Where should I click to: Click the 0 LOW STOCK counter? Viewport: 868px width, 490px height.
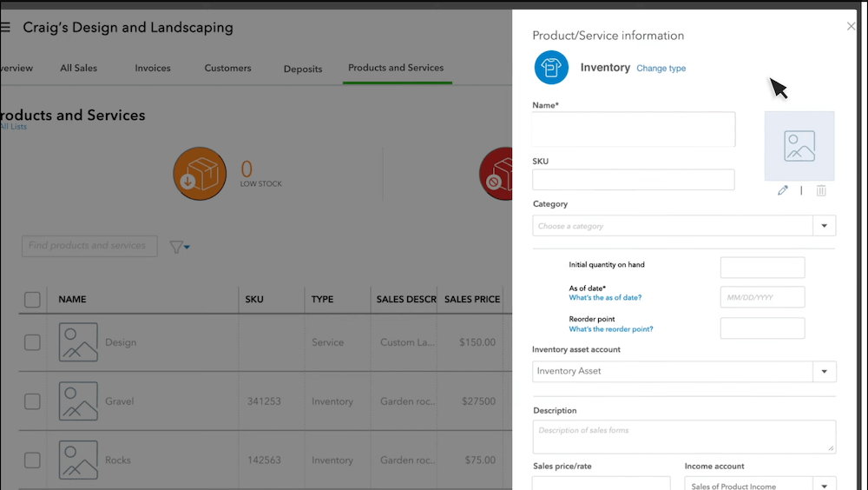(x=260, y=174)
